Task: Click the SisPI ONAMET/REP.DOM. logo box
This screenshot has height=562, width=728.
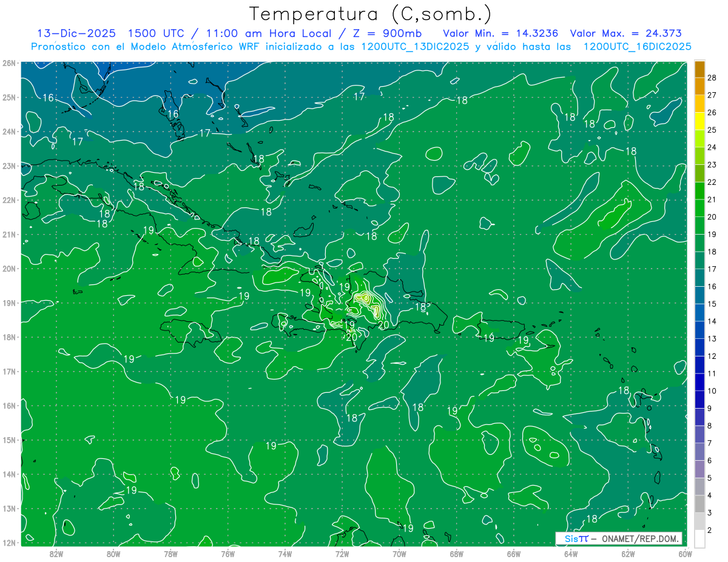Action: coord(619,538)
